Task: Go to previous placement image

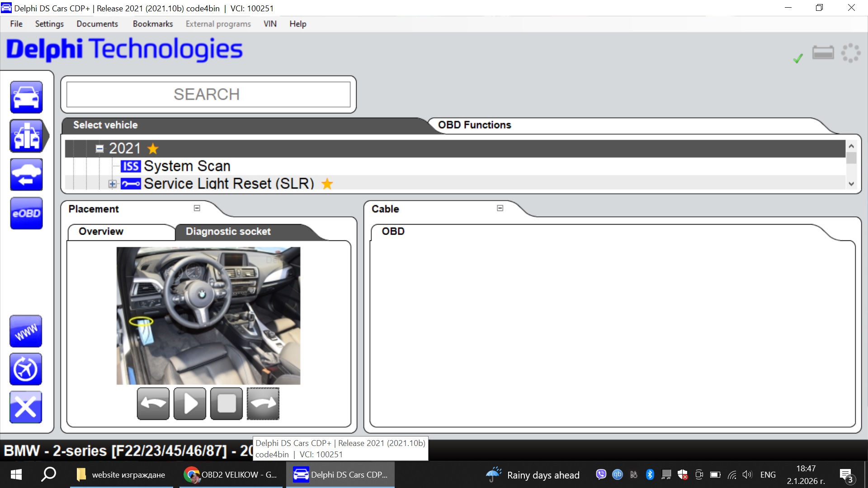Action: pyautogui.click(x=153, y=404)
